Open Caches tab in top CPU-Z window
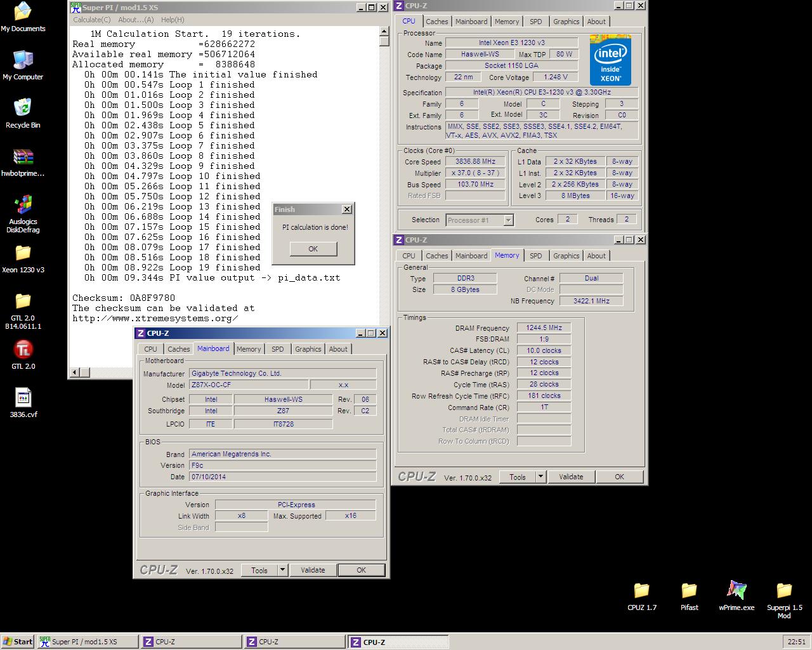812x650 pixels. pos(436,22)
